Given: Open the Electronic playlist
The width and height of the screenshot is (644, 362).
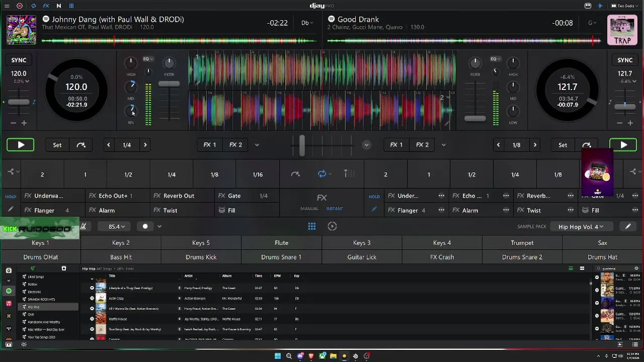Looking at the screenshot, I should point(48,292).
